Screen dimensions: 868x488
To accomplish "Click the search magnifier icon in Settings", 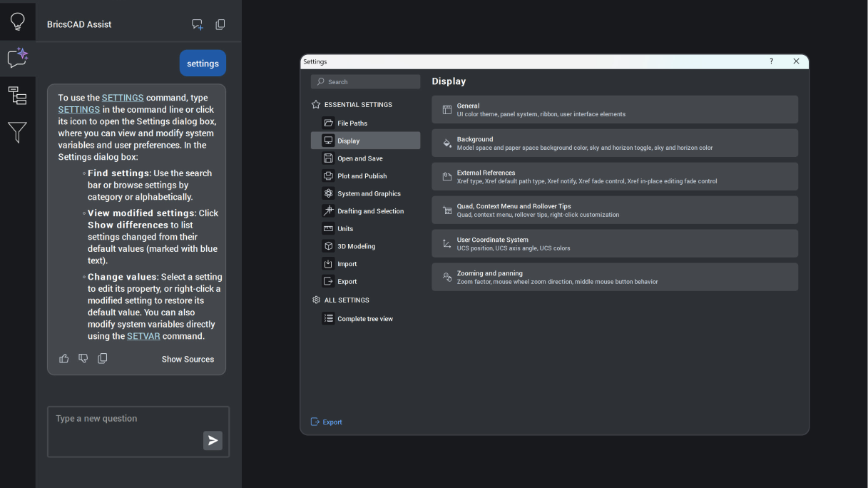I will click(x=321, y=82).
